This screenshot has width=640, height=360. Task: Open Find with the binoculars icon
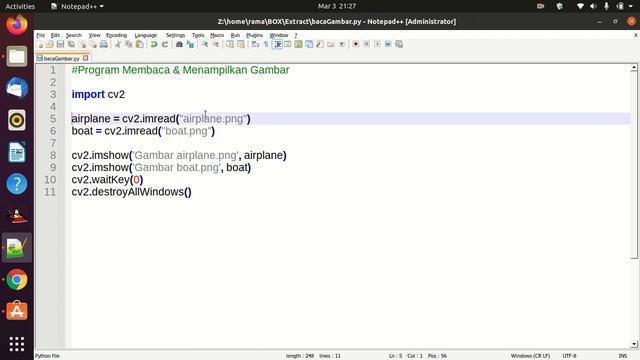click(178, 44)
